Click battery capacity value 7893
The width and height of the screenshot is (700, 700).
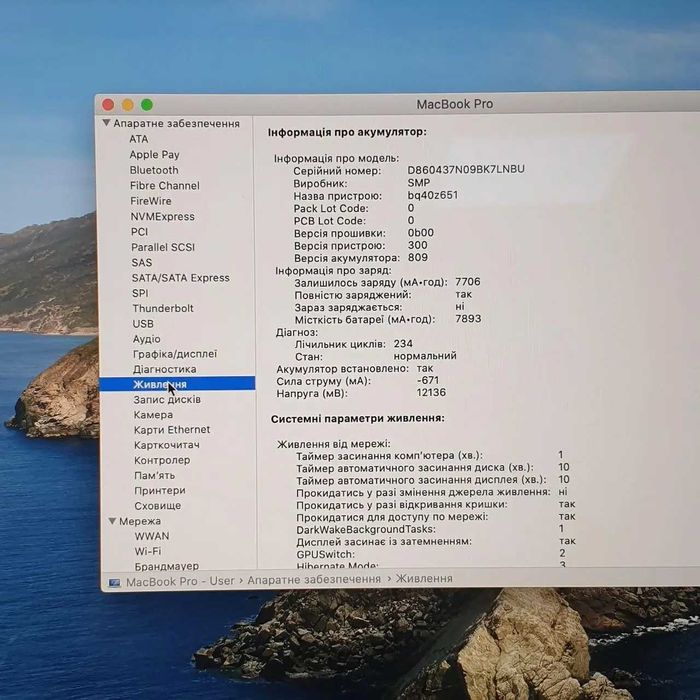pos(468,319)
